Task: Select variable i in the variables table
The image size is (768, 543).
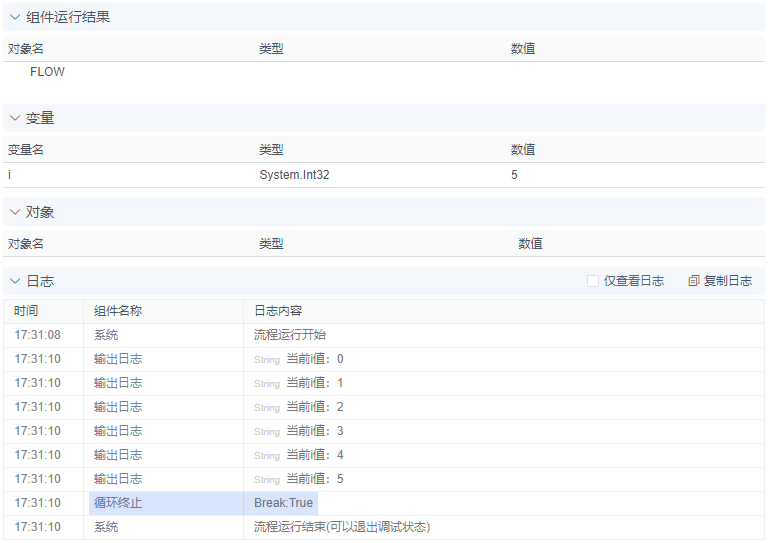Action: (x=10, y=175)
